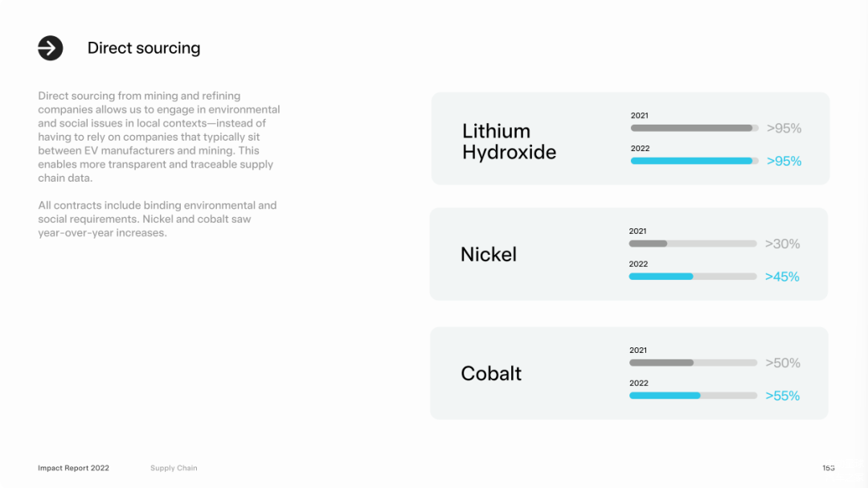
Task: Click the black arrow circle icon
Action: (x=51, y=48)
